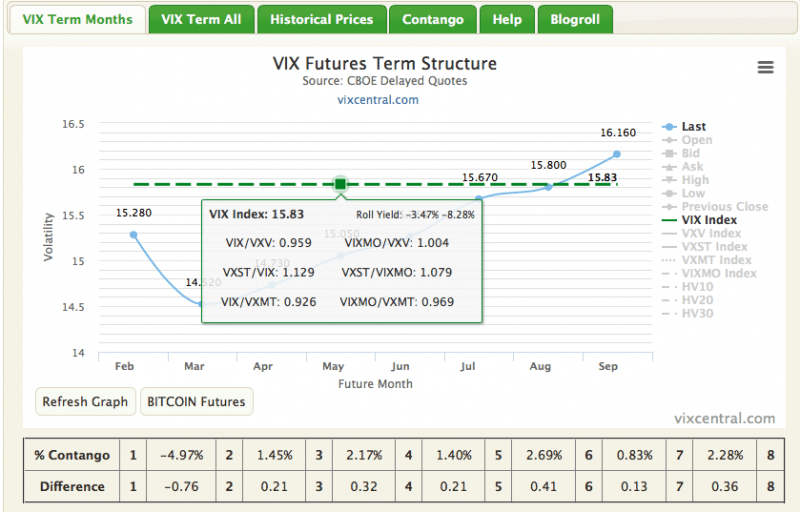Click the Feb data point at 15.280
This screenshot has width=800, height=512.
pos(133,235)
